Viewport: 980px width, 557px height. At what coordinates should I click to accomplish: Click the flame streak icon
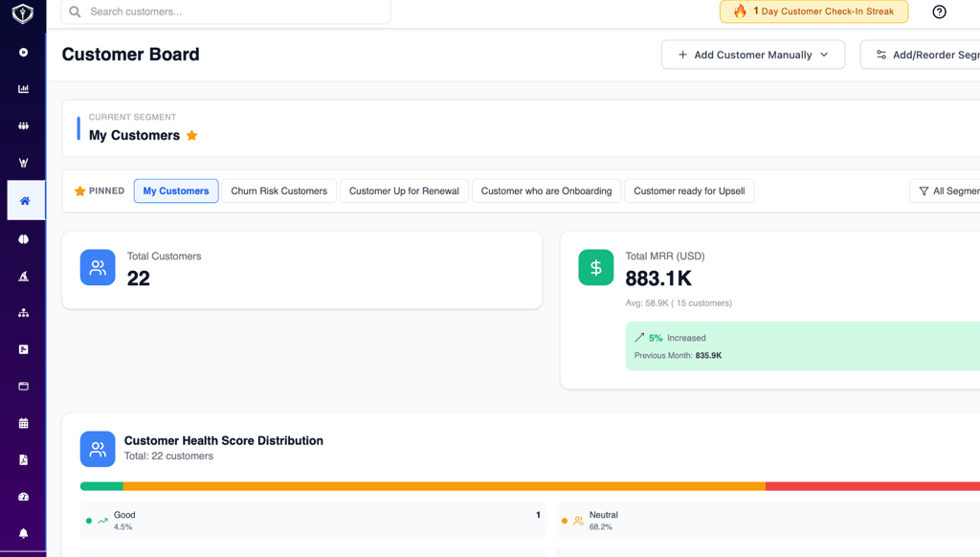click(740, 11)
